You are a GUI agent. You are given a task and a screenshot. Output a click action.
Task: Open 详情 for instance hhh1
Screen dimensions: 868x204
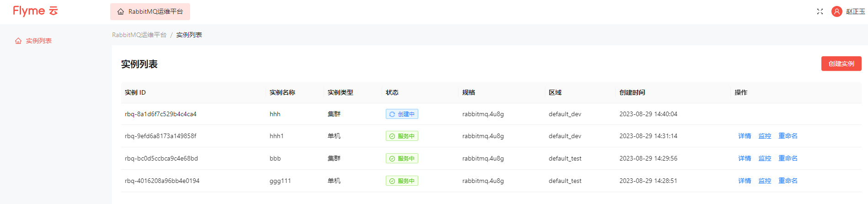click(x=744, y=136)
